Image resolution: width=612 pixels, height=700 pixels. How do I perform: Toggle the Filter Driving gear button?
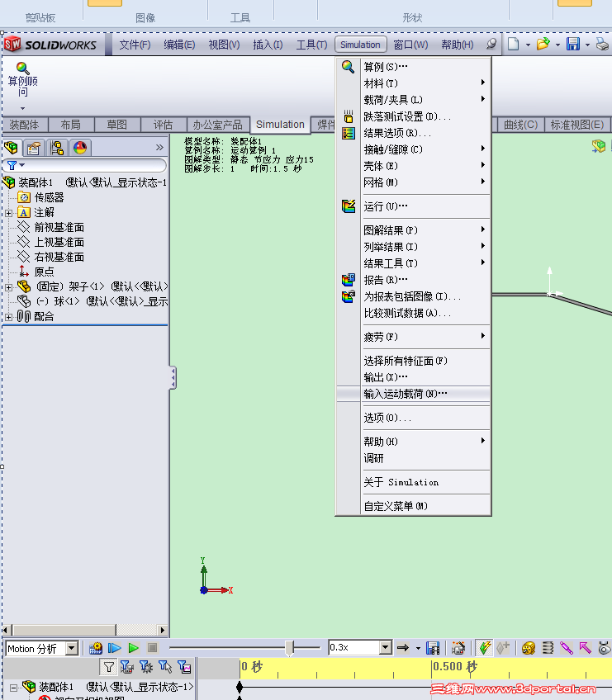coord(146,667)
